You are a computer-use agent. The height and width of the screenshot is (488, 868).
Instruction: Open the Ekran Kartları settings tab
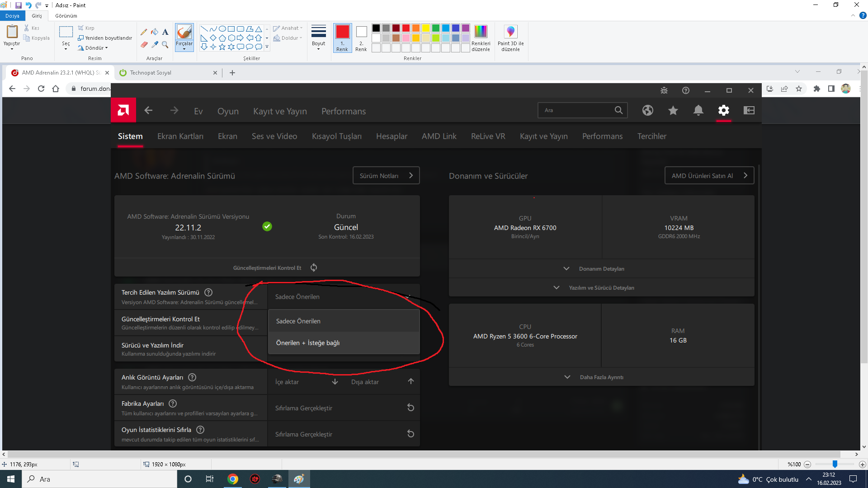[x=180, y=136]
